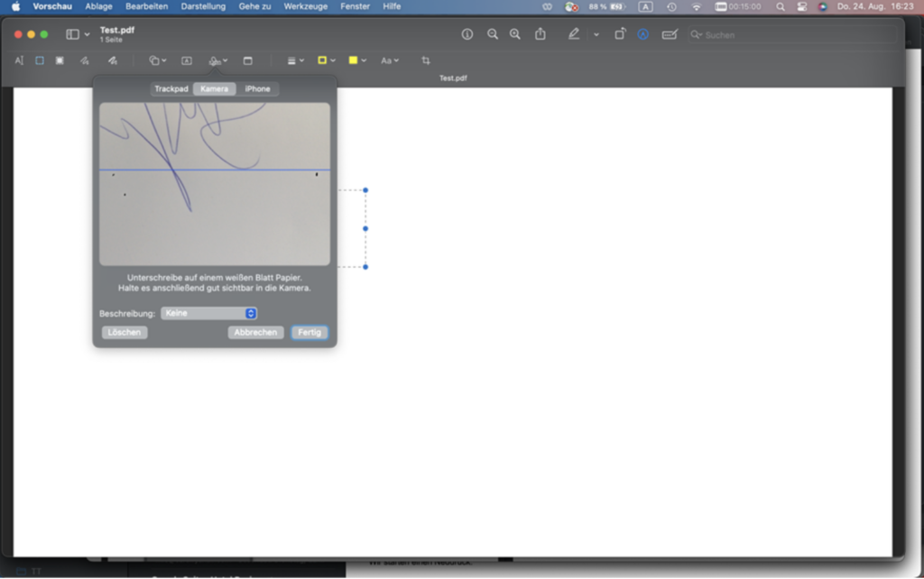The height and width of the screenshot is (579, 924).
Task: Open the Darstellung menu
Action: tap(203, 6)
